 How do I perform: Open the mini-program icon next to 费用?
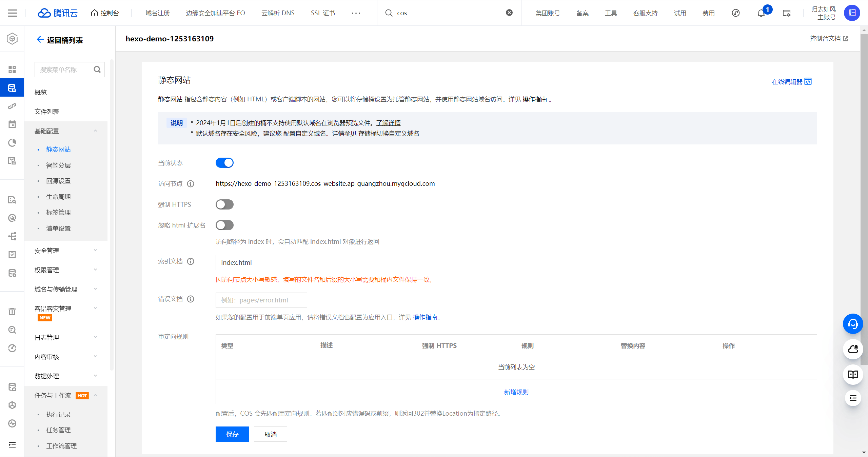coord(735,13)
